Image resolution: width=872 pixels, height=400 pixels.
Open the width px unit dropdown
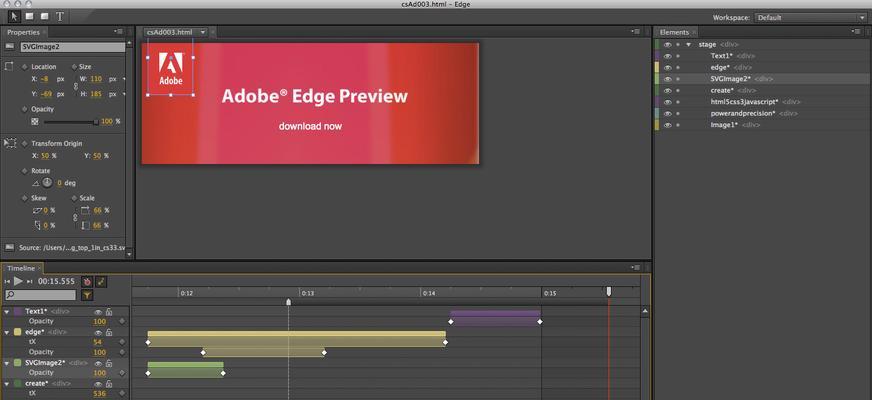[x=123, y=80]
